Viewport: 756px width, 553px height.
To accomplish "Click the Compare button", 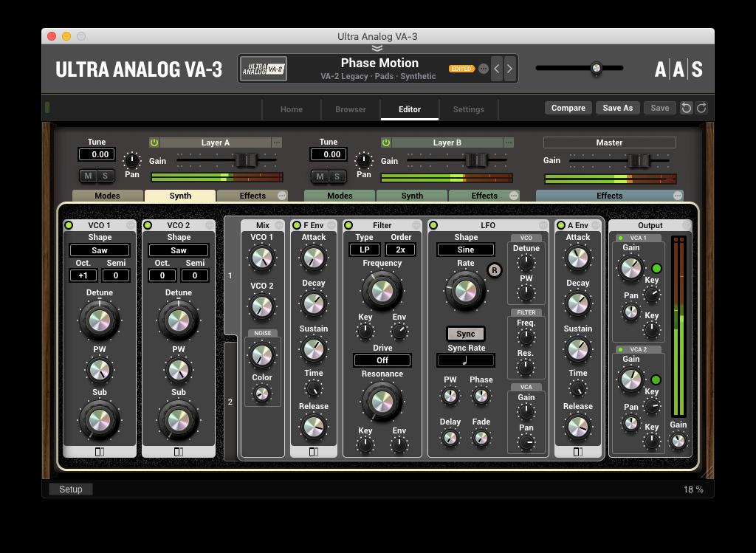I will pos(568,108).
